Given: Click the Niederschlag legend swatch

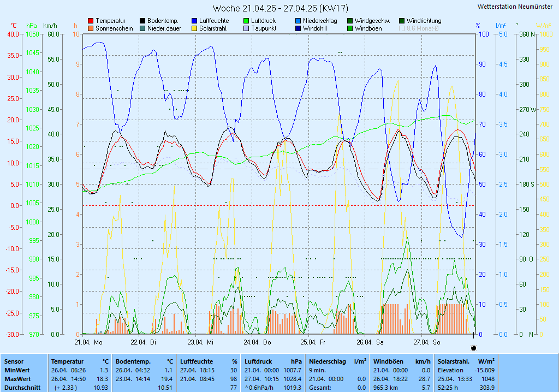Looking at the screenshot, I should 298,21.
